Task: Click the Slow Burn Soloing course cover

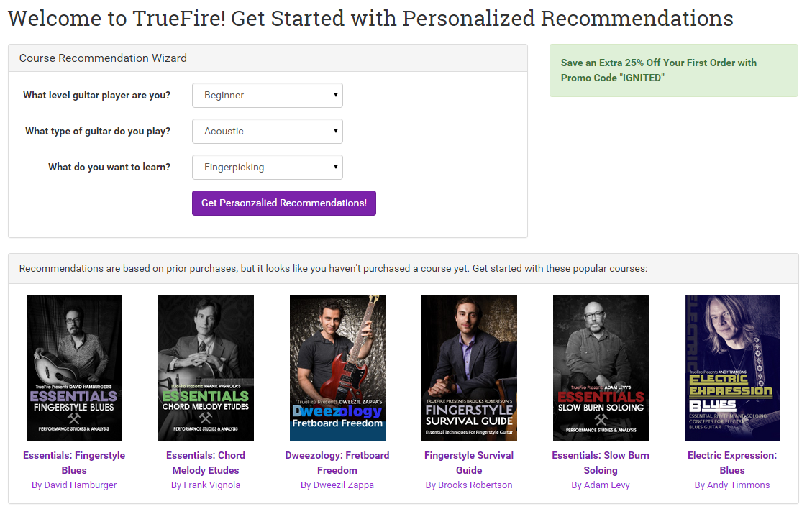Action: [x=601, y=367]
